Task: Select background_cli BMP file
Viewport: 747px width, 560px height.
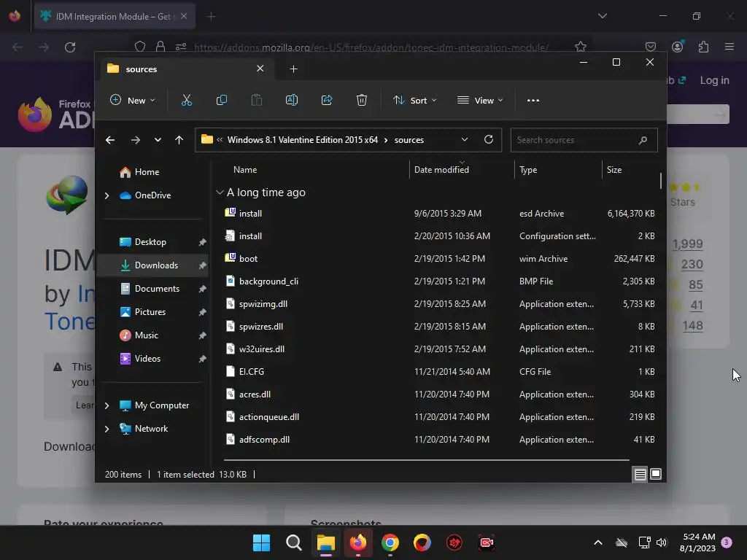Action: click(439, 281)
